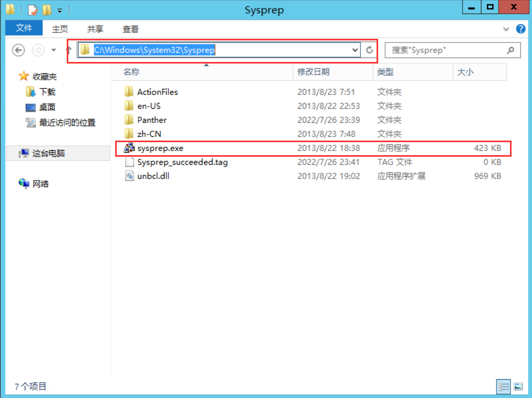The height and width of the screenshot is (398, 532).
Task: Maximize the Sysprep window
Action: (490, 7)
